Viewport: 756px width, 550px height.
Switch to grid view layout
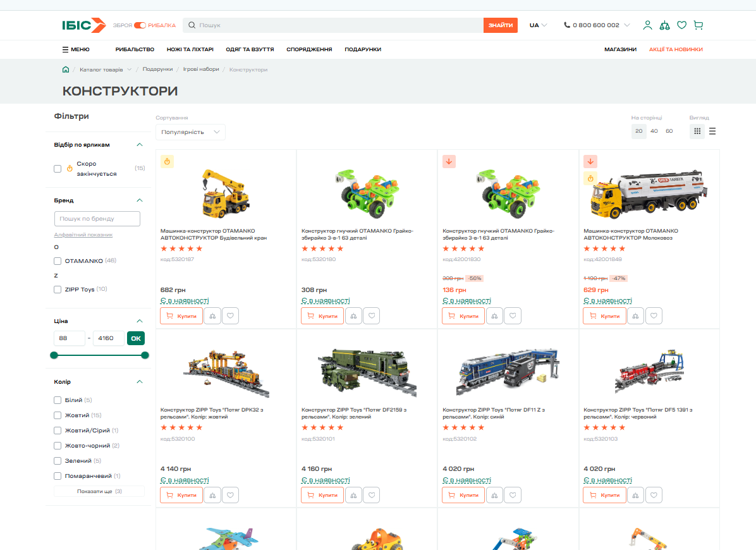pos(697,131)
